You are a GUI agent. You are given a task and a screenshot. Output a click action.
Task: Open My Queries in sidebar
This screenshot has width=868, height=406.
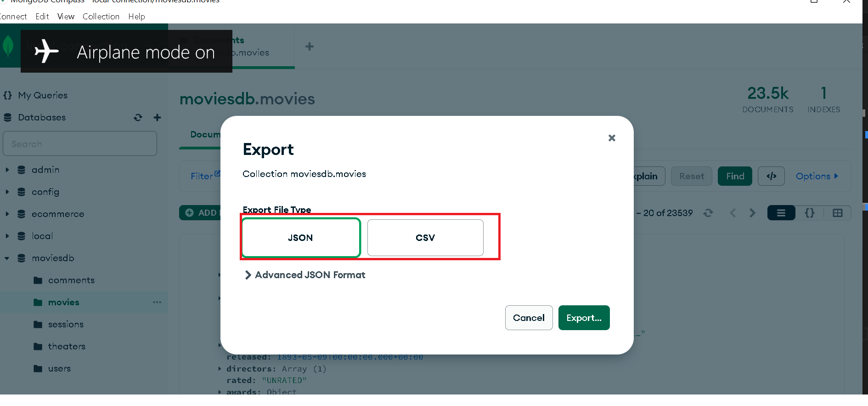43,95
